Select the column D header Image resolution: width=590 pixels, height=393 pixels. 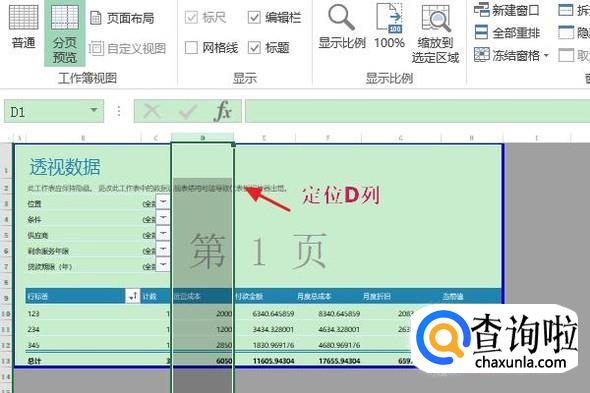[202, 138]
